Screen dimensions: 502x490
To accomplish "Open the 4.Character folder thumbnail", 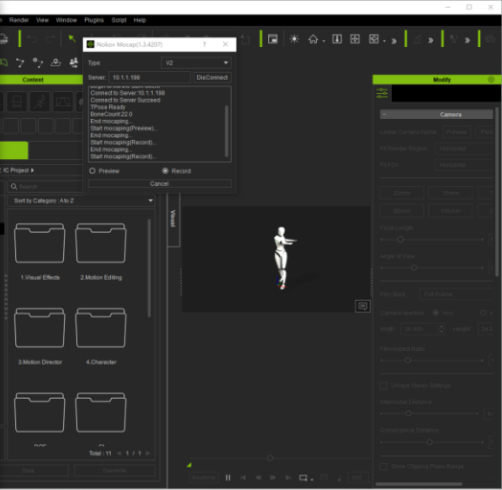I will (x=101, y=328).
